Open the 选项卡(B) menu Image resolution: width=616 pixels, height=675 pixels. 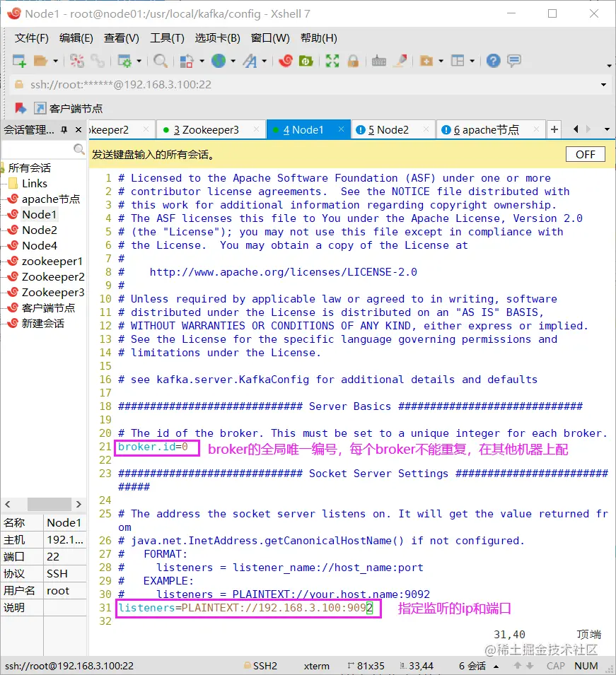click(218, 38)
